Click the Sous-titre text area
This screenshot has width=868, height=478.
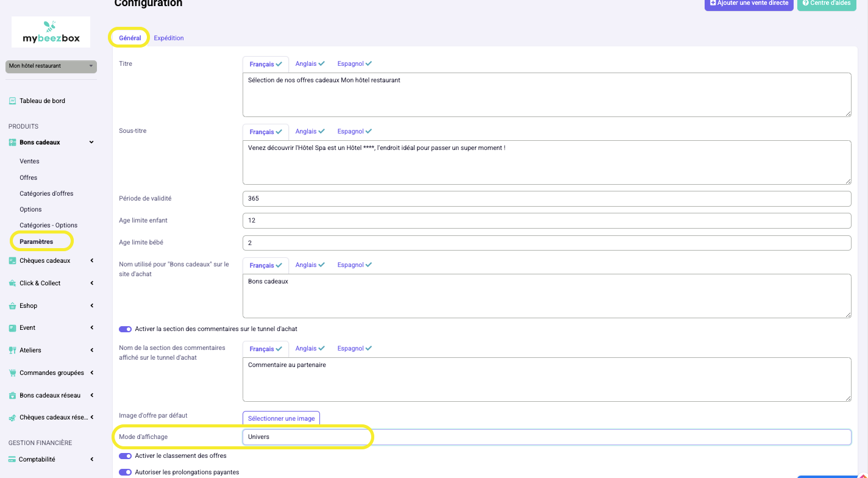click(x=547, y=162)
